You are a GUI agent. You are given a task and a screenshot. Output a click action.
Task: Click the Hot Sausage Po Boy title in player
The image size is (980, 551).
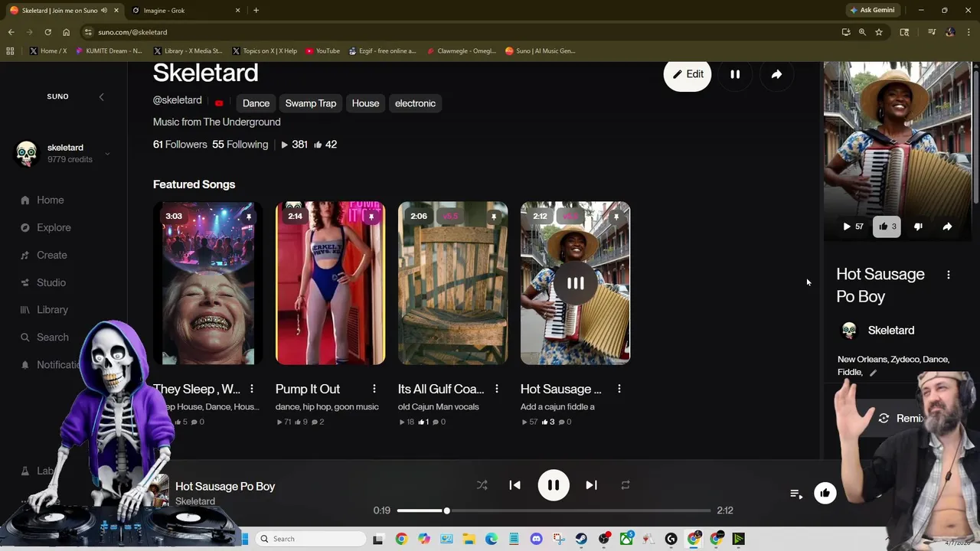pyautogui.click(x=225, y=487)
